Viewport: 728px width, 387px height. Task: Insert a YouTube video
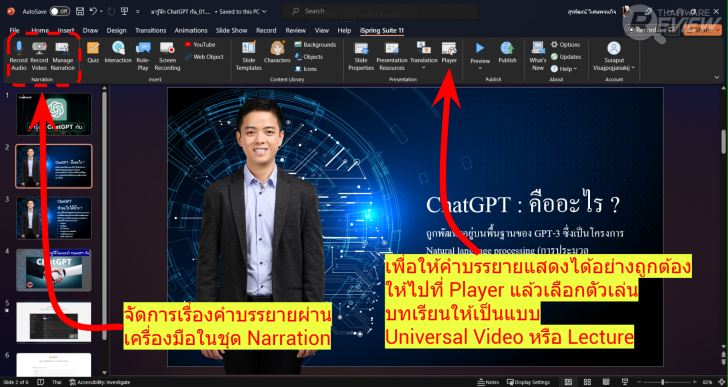200,45
